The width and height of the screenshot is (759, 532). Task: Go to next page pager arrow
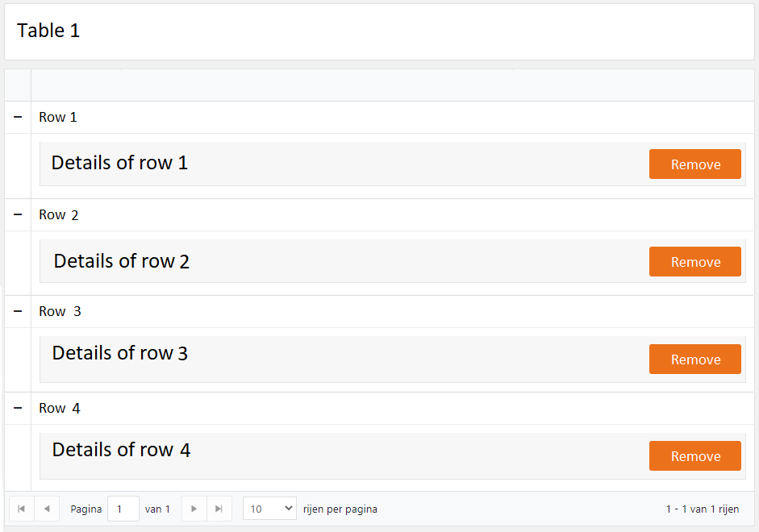point(194,509)
